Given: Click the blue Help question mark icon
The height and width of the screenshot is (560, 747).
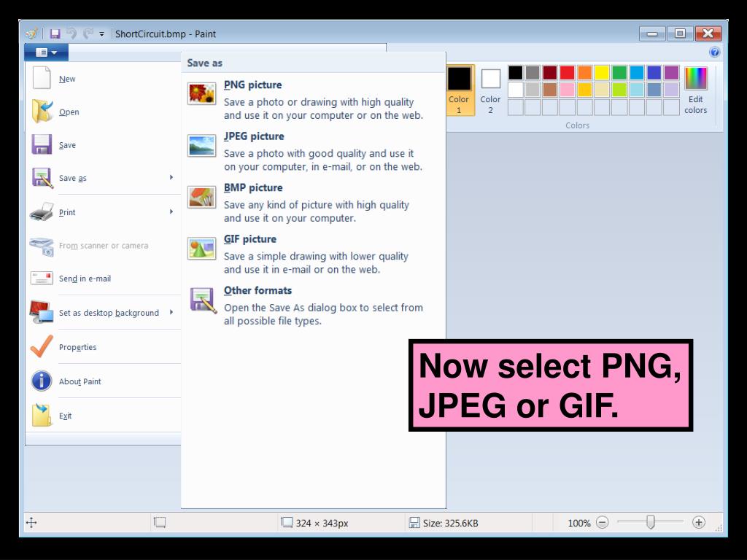Looking at the screenshot, I should pyautogui.click(x=714, y=52).
